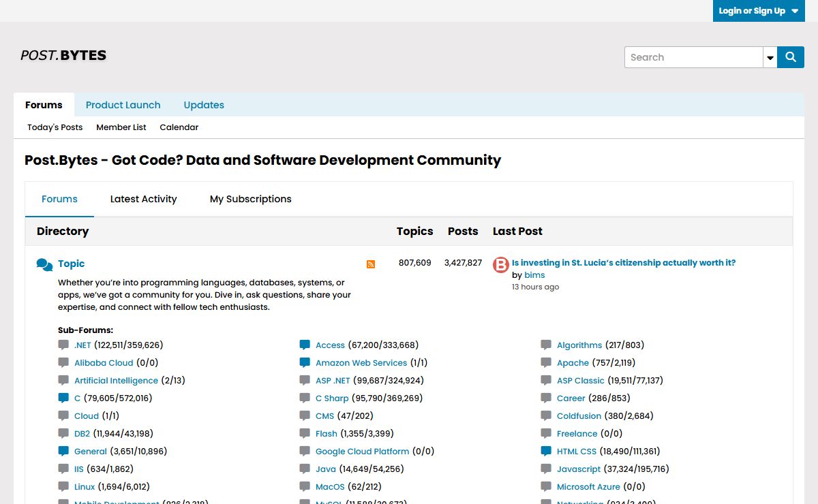
Task: Open the Updates navigation tab
Action: click(x=204, y=105)
